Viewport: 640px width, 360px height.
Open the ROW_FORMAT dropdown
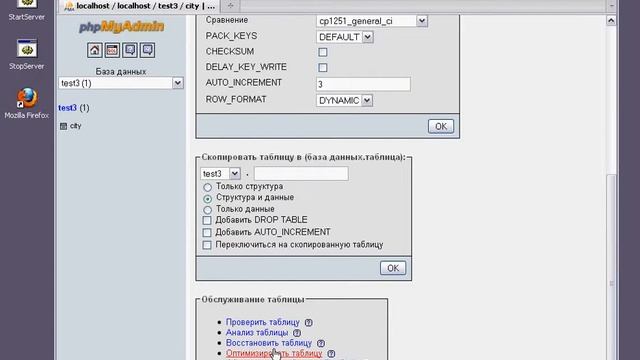(344, 100)
